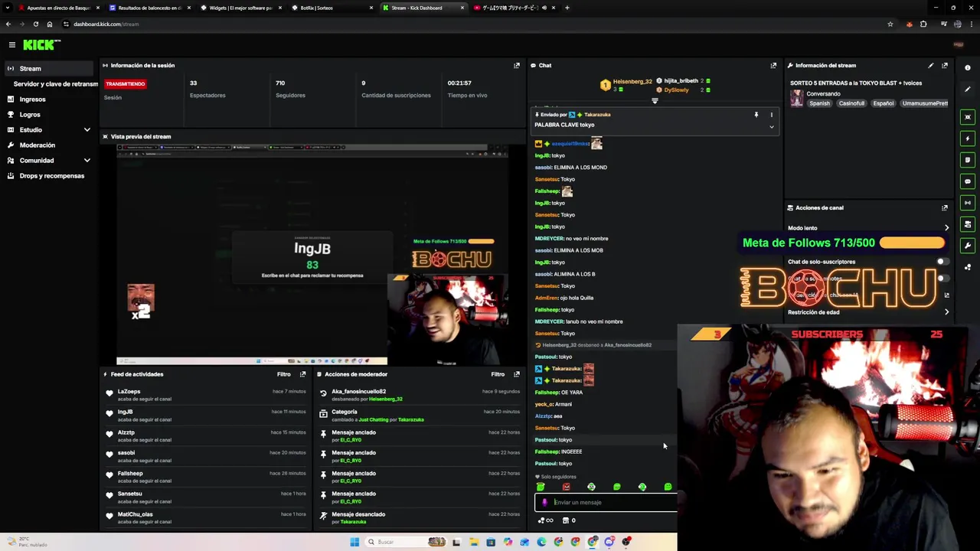Click the stream preview thumbnail

click(x=312, y=254)
